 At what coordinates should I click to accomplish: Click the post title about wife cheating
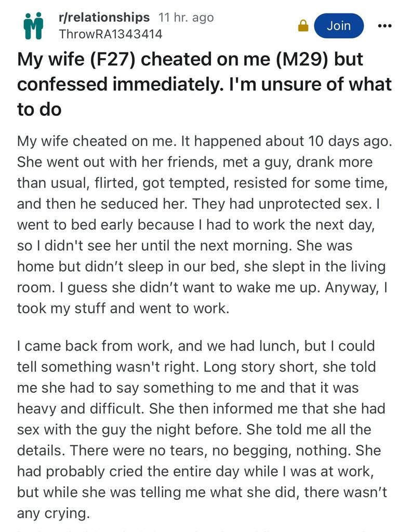click(x=203, y=85)
